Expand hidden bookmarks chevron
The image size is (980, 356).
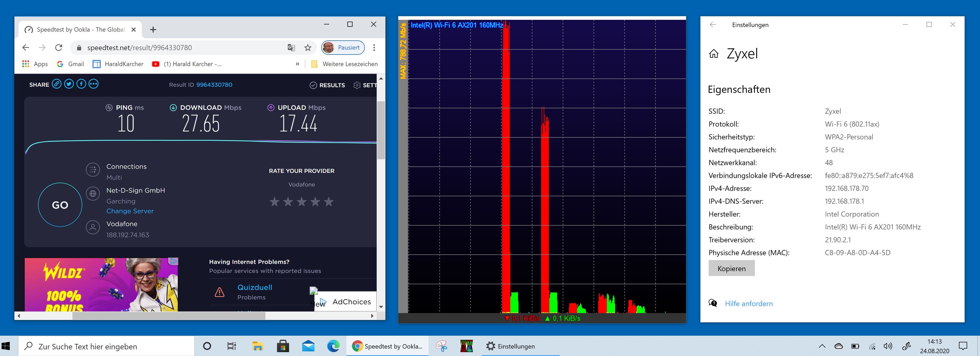coord(297,64)
